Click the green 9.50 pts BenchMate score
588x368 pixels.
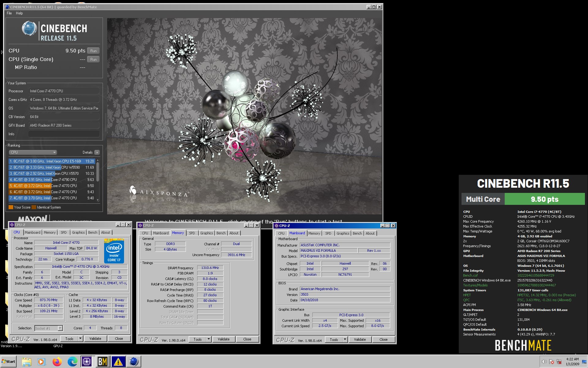pyautogui.click(x=545, y=199)
